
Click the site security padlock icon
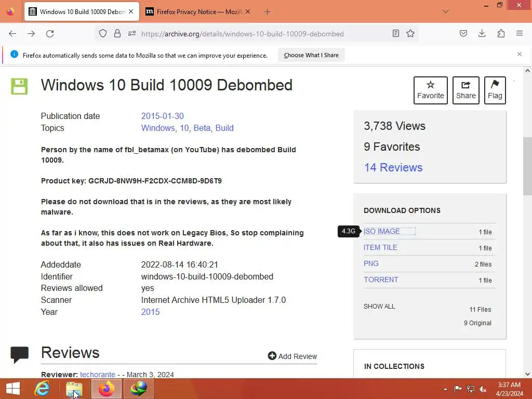[117, 33]
